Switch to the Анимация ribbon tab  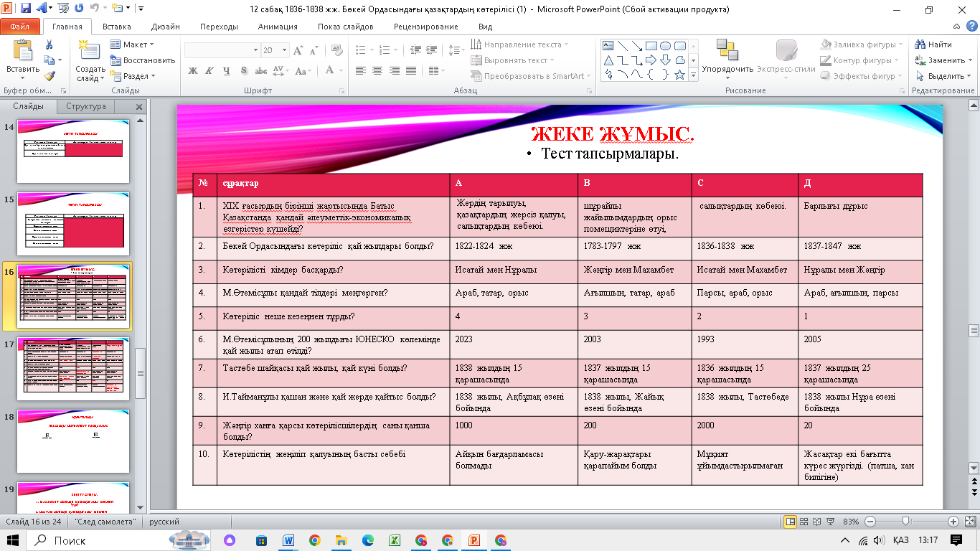click(278, 27)
